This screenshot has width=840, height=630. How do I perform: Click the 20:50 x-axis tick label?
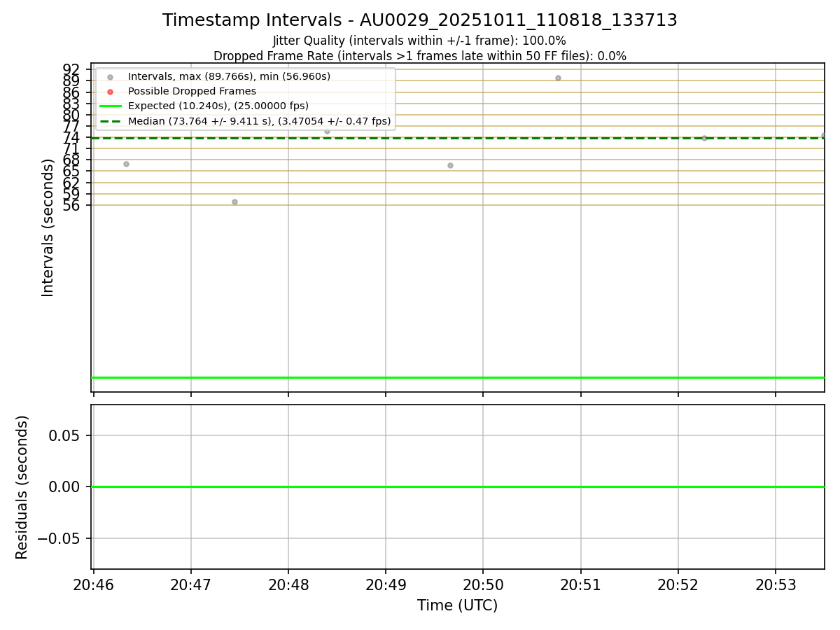click(x=483, y=584)
